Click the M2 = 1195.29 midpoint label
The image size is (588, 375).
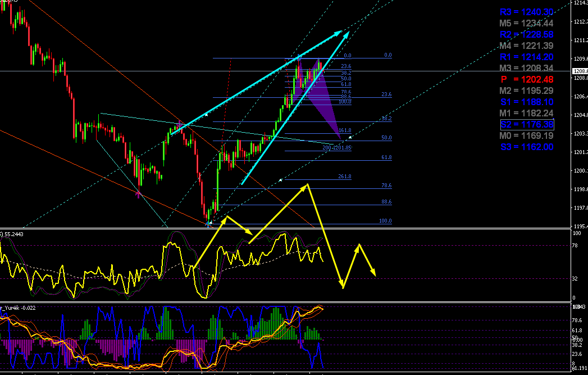point(526,91)
